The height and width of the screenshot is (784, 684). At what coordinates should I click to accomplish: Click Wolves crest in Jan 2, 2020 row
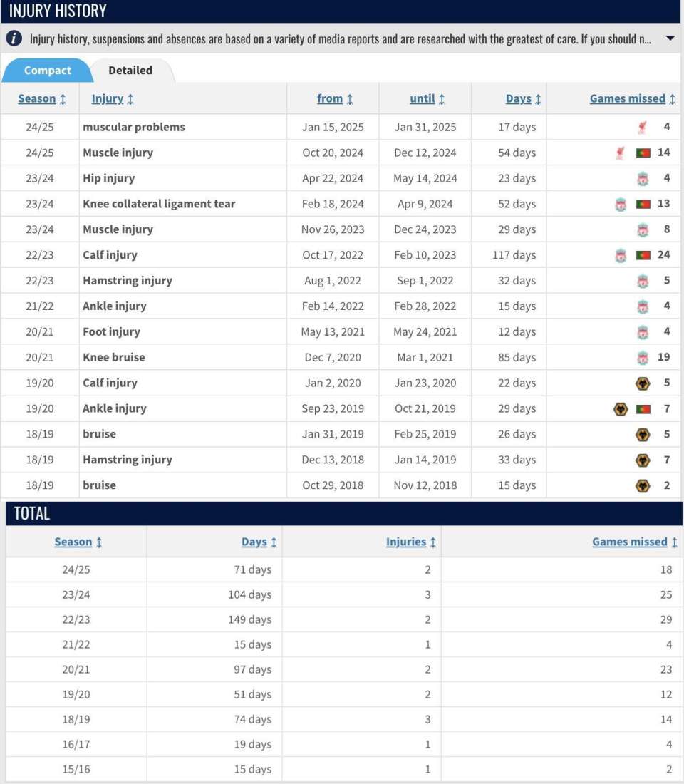point(643,383)
